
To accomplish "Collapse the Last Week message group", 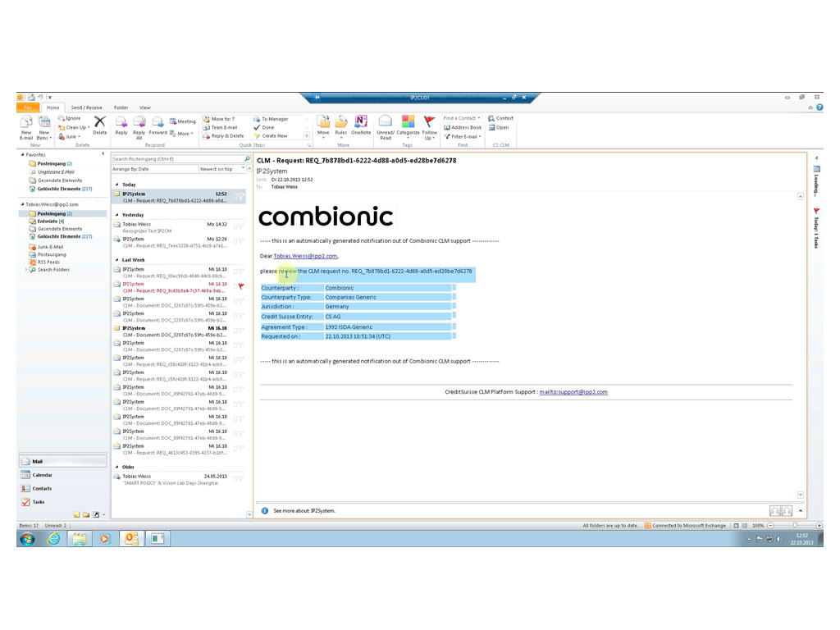I will click(116, 259).
